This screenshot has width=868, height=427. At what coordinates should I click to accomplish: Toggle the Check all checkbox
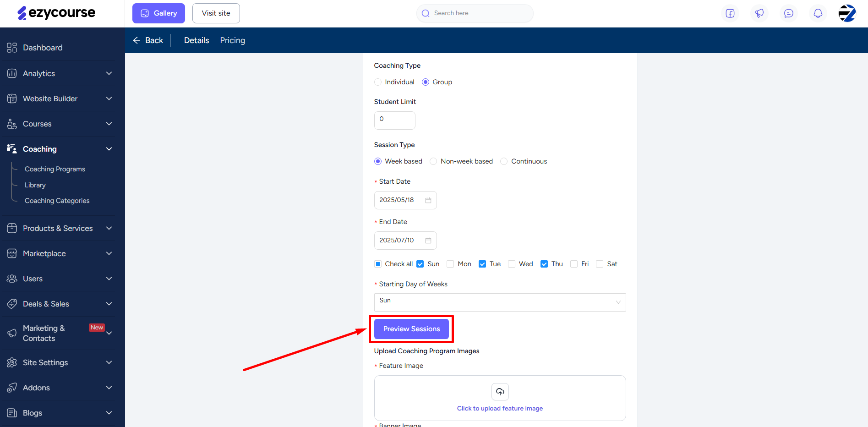[378, 264]
